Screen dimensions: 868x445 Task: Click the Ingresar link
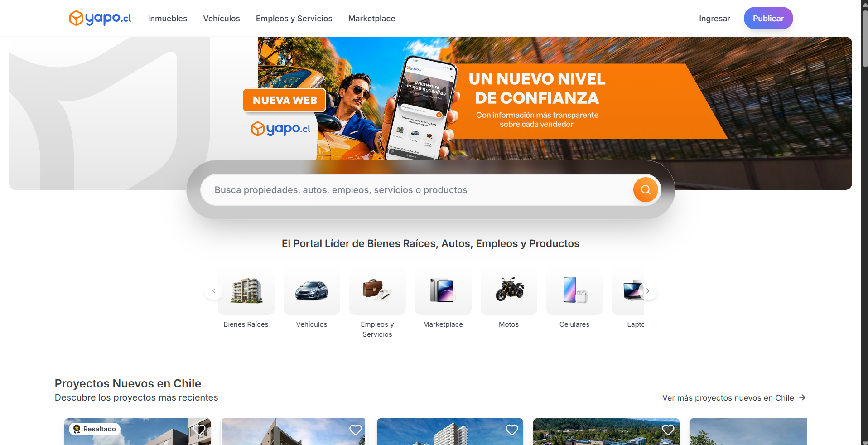[x=714, y=19]
